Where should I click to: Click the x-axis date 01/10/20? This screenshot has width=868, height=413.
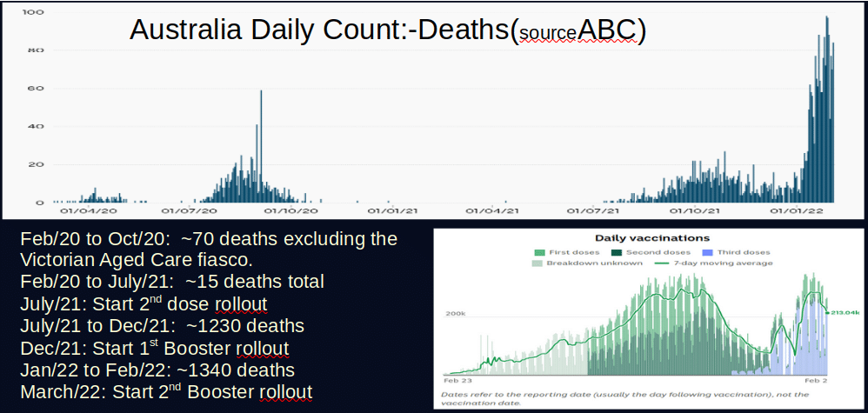click(290, 211)
